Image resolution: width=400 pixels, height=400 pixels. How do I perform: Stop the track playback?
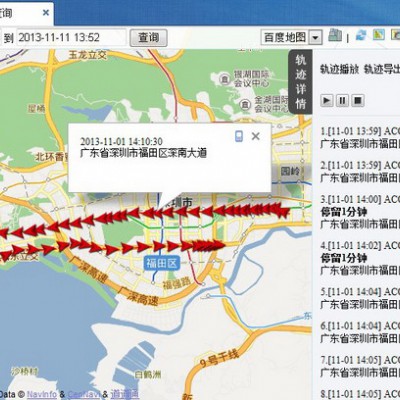(x=358, y=100)
